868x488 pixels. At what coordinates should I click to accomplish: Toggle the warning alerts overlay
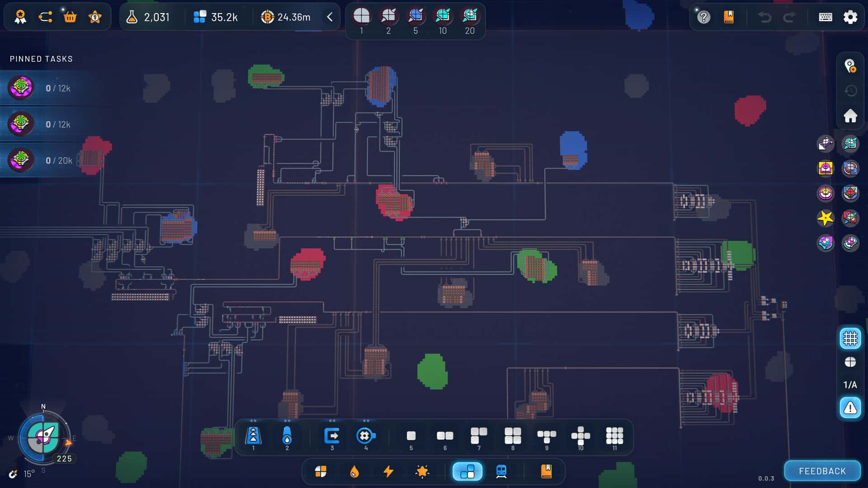(850, 408)
